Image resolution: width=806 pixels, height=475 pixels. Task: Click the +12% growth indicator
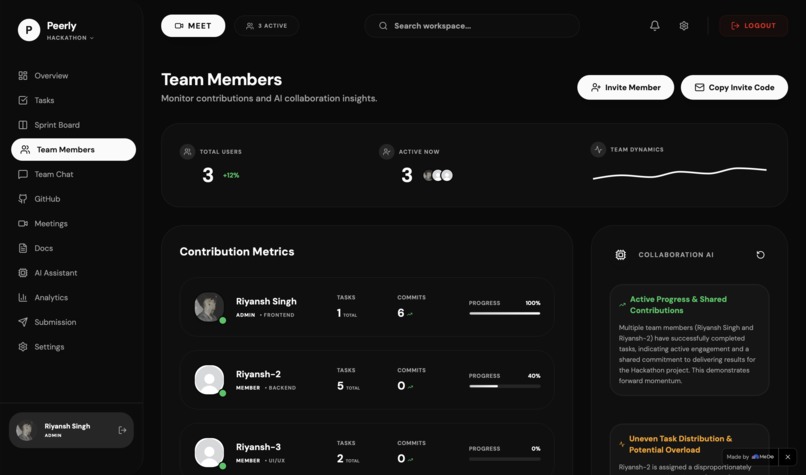(x=231, y=175)
